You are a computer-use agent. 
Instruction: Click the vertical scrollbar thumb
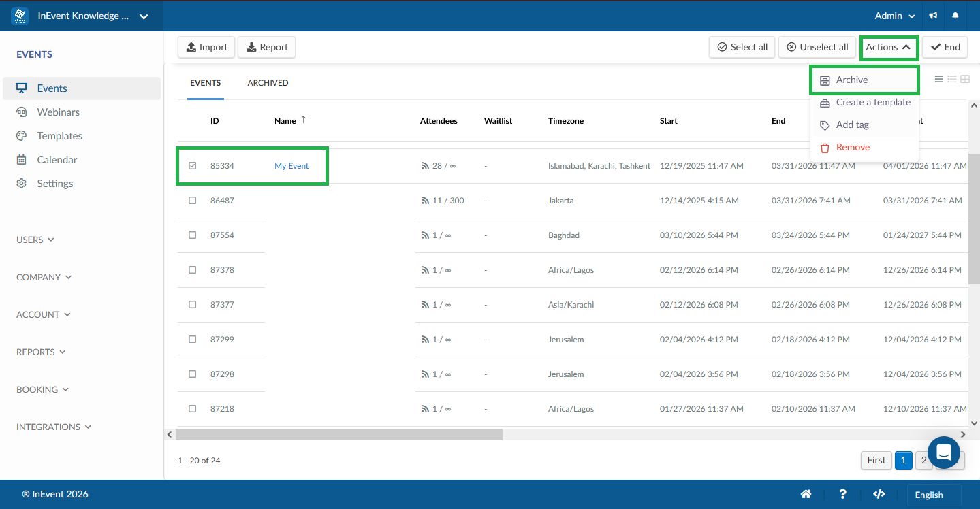click(974, 218)
